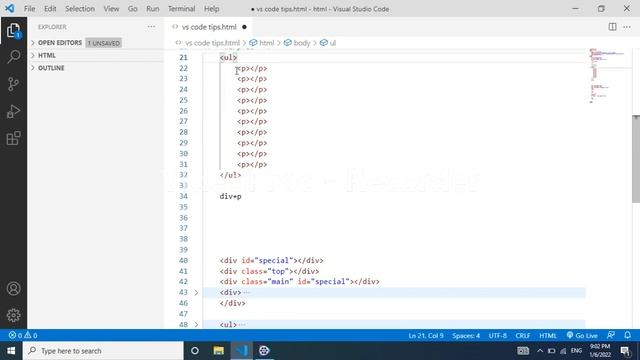Unfold the collapsed div on line 43
This screenshot has width=640, height=360.
pos(196,293)
